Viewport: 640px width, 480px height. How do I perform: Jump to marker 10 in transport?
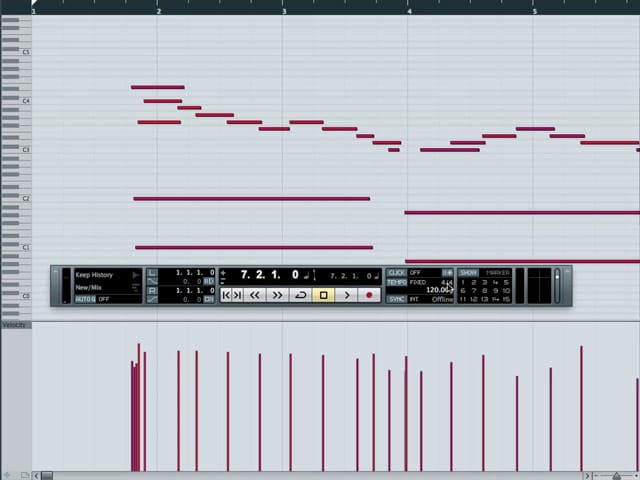tap(506, 291)
